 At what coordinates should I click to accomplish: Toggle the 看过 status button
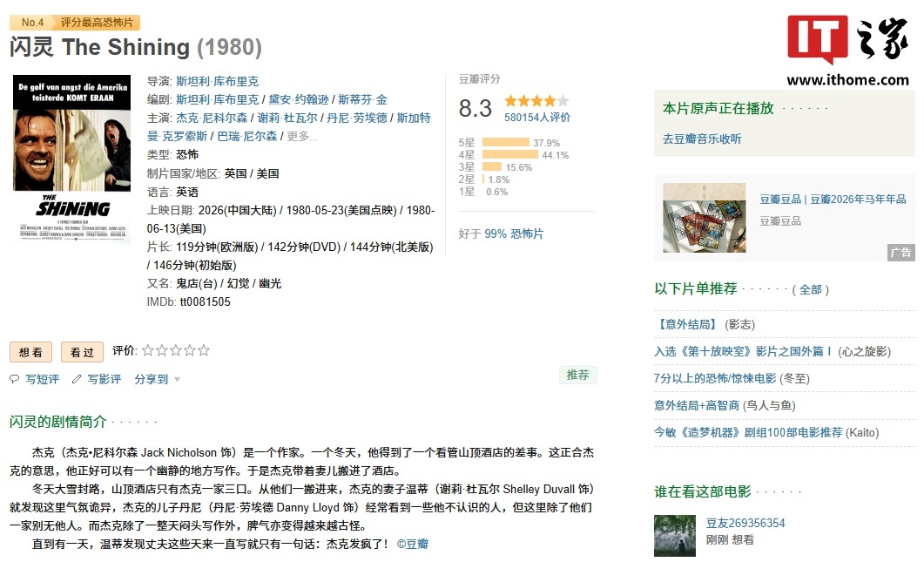pyautogui.click(x=80, y=352)
